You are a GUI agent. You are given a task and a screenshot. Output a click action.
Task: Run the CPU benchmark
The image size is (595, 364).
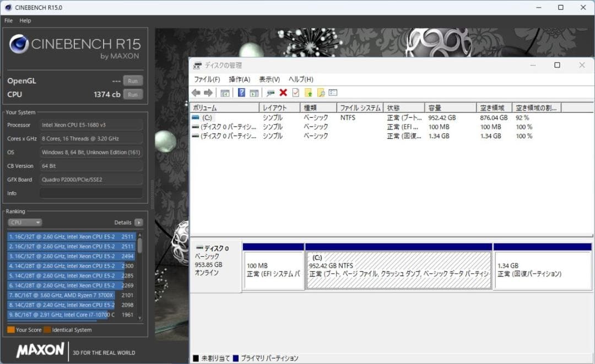tap(132, 94)
